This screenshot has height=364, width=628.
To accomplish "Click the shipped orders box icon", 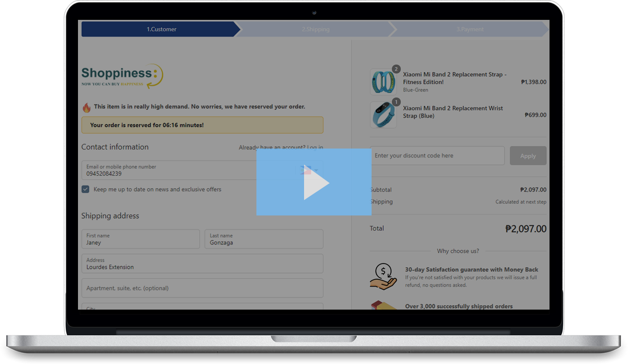I will point(383,305).
